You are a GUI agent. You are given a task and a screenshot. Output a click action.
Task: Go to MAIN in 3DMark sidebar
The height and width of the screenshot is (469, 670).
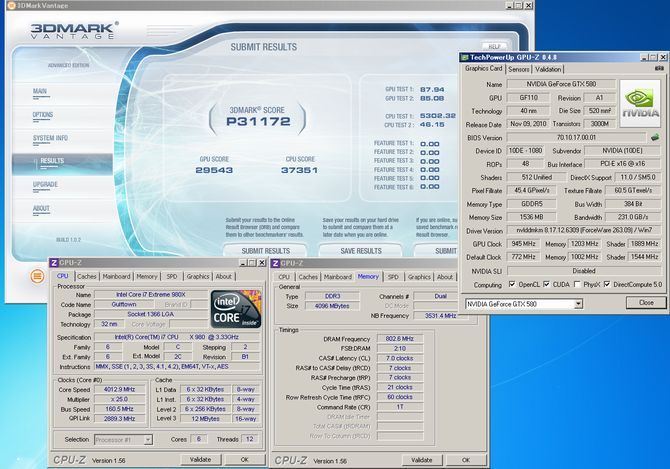pos(40,91)
